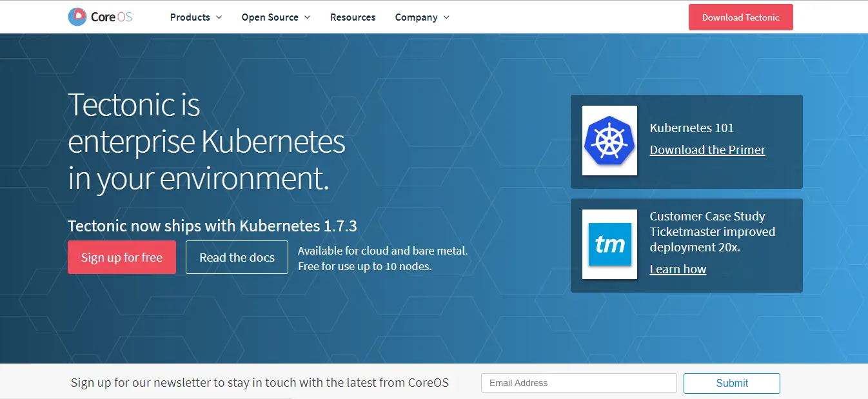Image resolution: width=868 pixels, height=399 pixels.
Task: Click the CoreOS logo icon
Action: 77,17
